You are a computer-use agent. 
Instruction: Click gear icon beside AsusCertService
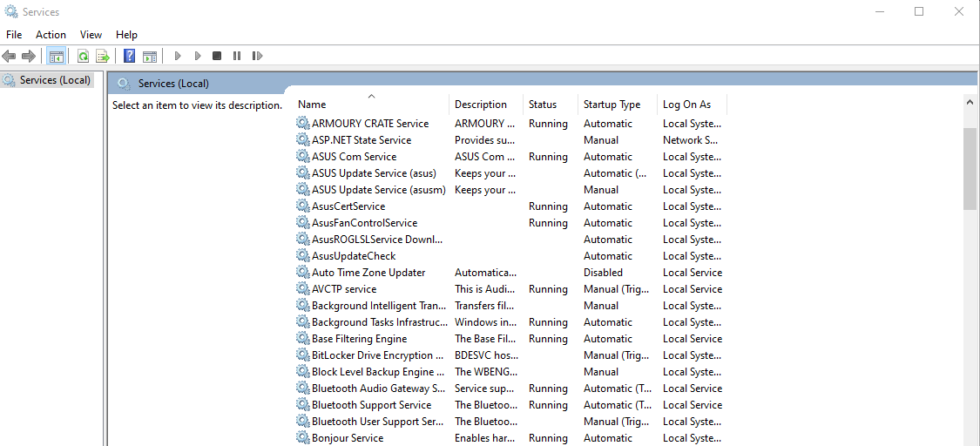click(x=303, y=206)
